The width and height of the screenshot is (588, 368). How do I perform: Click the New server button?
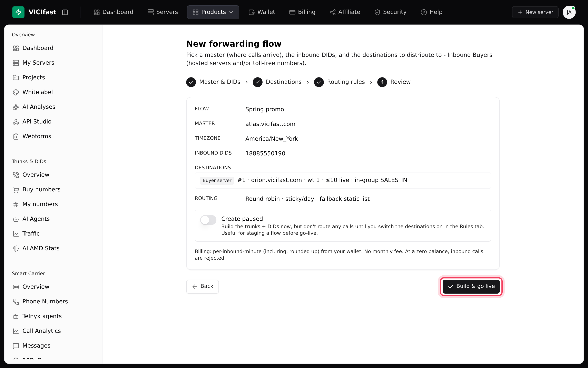(x=535, y=12)
